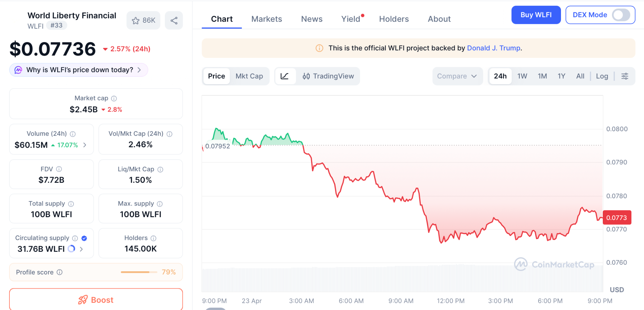
Task: Switch to the Markets tab
Action: [266, 19]
